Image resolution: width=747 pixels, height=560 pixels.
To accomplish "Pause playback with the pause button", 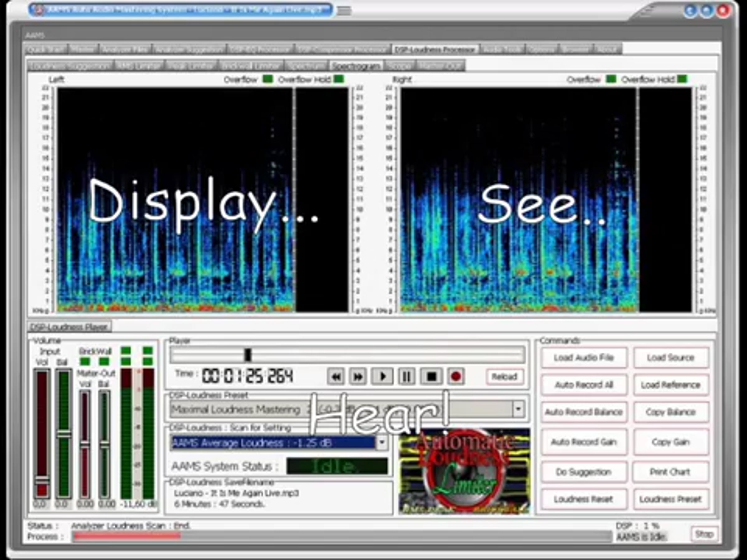I will tap(406, 376).
